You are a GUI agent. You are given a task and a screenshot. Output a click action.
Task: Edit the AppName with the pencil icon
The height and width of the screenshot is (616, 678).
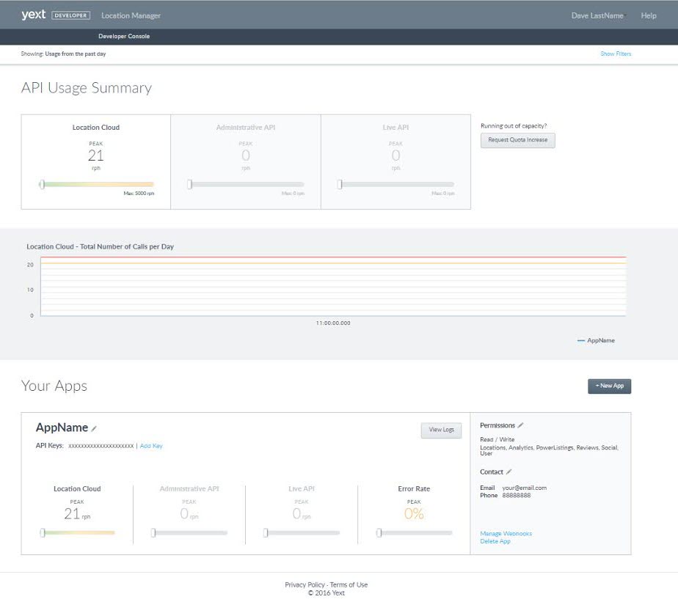[94, 429]
